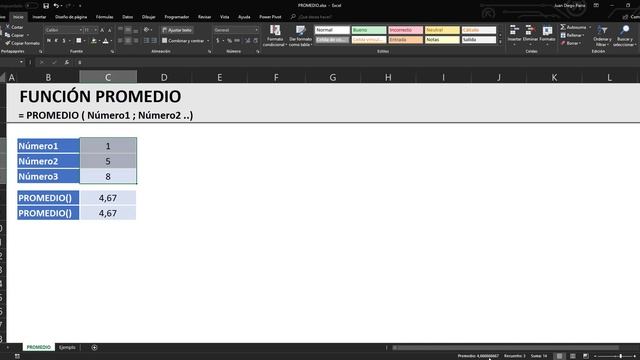Open the font size dropdown
This screenshot has height=360, width=640.
[96, 30]
